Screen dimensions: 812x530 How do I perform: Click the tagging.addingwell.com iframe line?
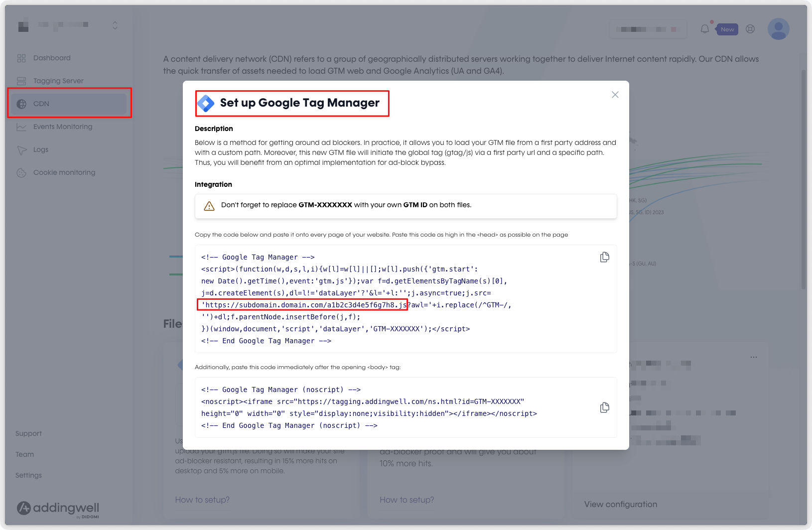pos(363,401)
